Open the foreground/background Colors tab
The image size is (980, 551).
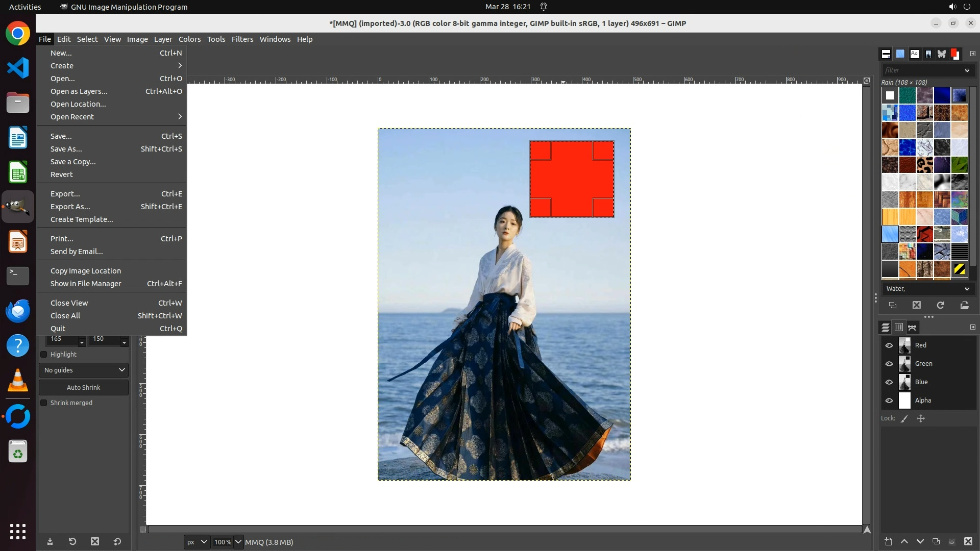pyautogui.click(x=955, y=54)
